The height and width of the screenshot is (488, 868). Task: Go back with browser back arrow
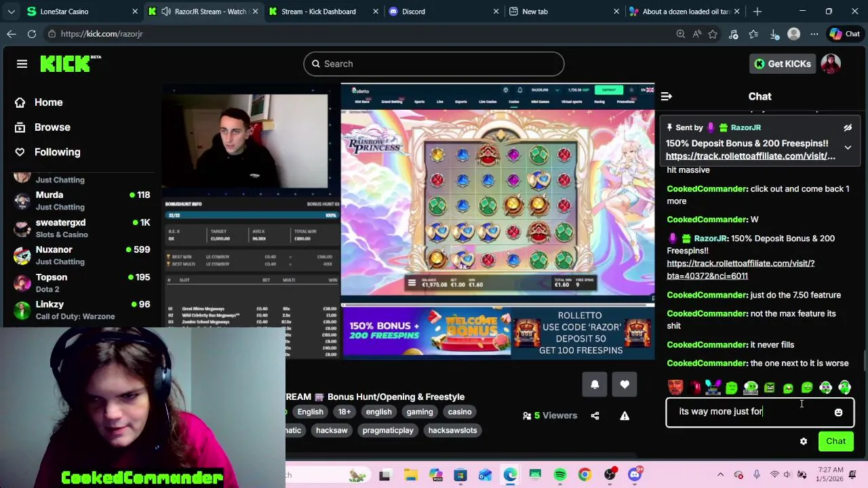pyautogui.click(x=12, y=34)
